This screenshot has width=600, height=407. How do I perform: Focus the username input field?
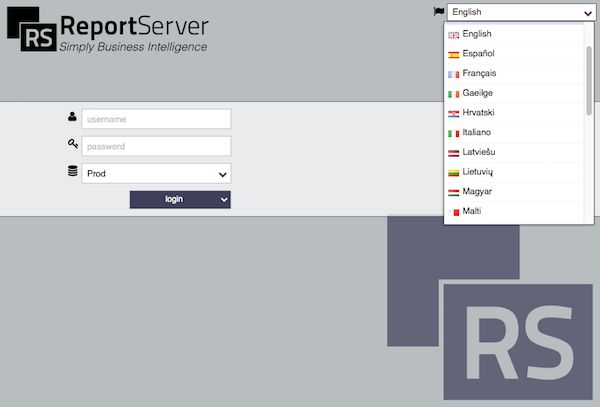tap(156, 119)
